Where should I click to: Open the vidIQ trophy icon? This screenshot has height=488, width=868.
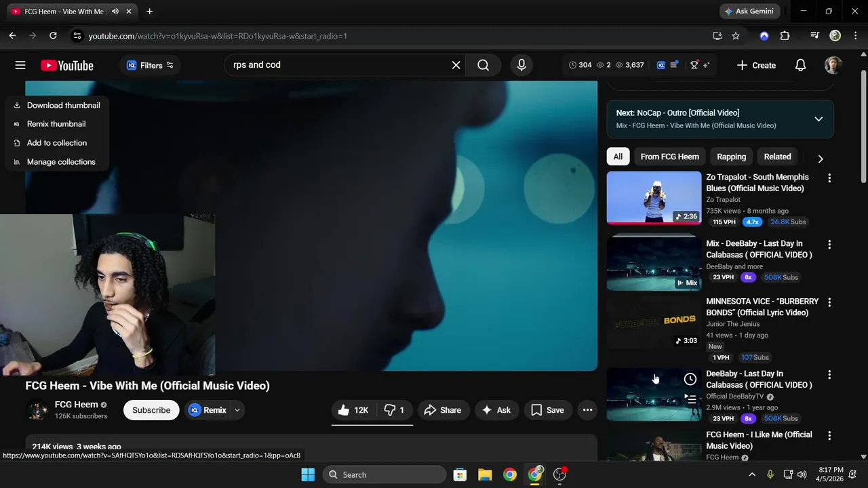click(x=694, y=65)
